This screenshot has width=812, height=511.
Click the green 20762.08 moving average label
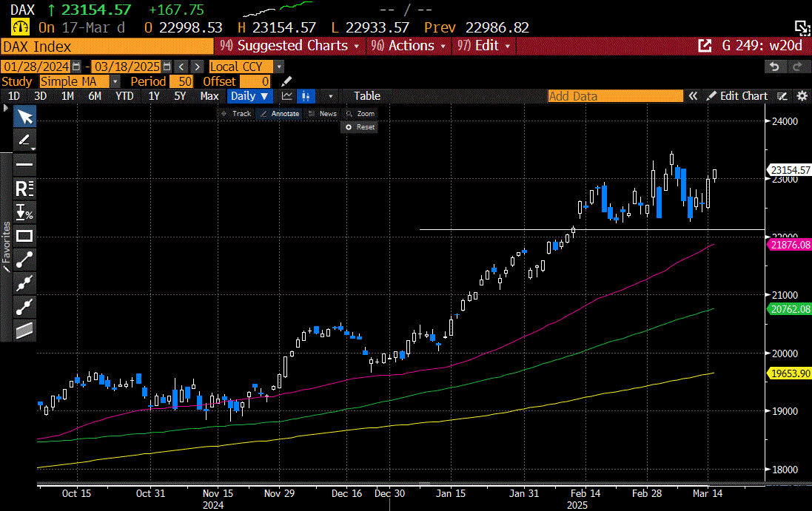pos(790,309)
